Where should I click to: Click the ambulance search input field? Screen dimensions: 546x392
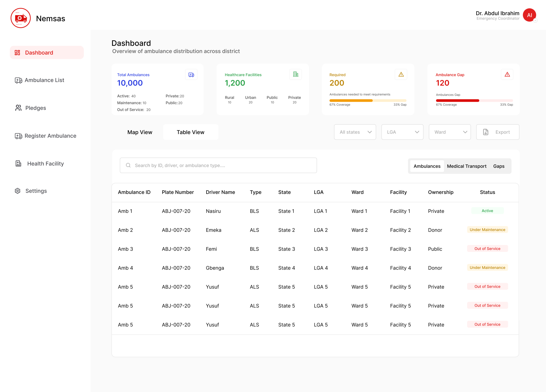(x=218, y=166)
